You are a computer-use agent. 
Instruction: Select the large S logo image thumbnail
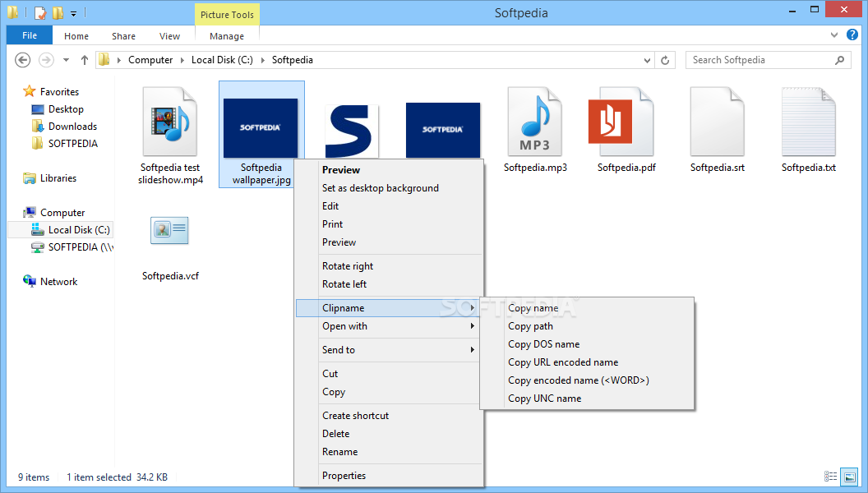click(351, 131)
